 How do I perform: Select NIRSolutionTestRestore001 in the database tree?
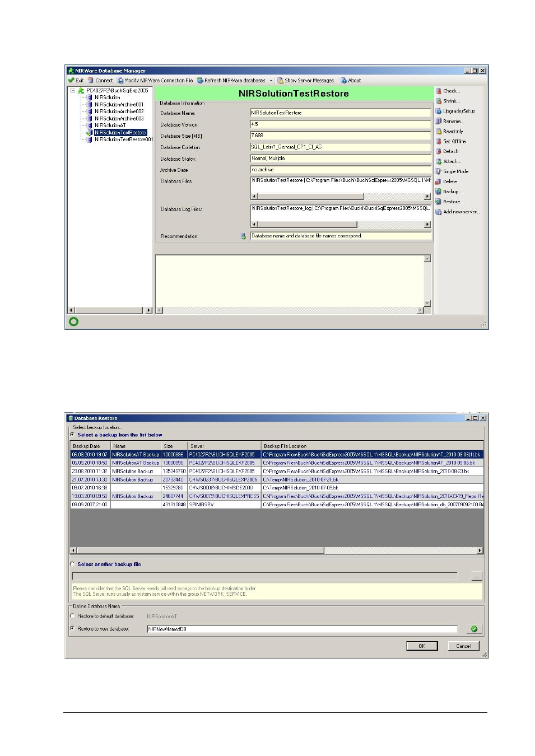(x=124, y=139)
